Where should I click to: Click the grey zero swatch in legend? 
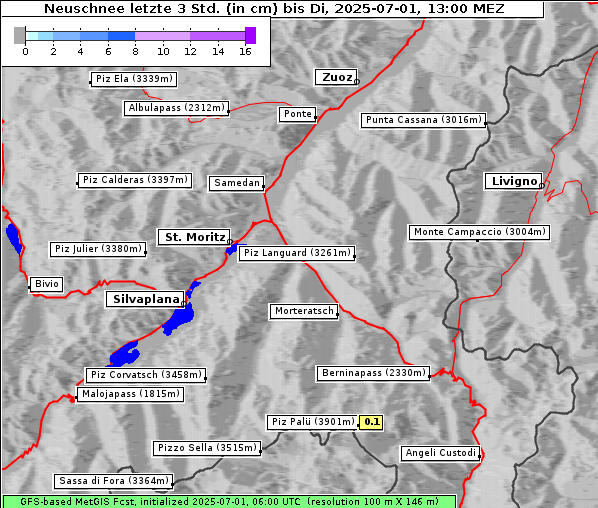tap(19, 35)
